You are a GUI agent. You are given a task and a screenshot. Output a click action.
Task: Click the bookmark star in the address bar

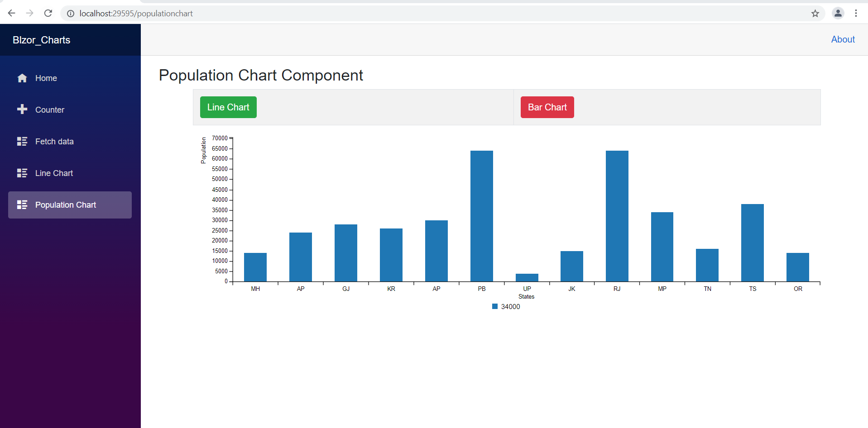click(815, 14)
